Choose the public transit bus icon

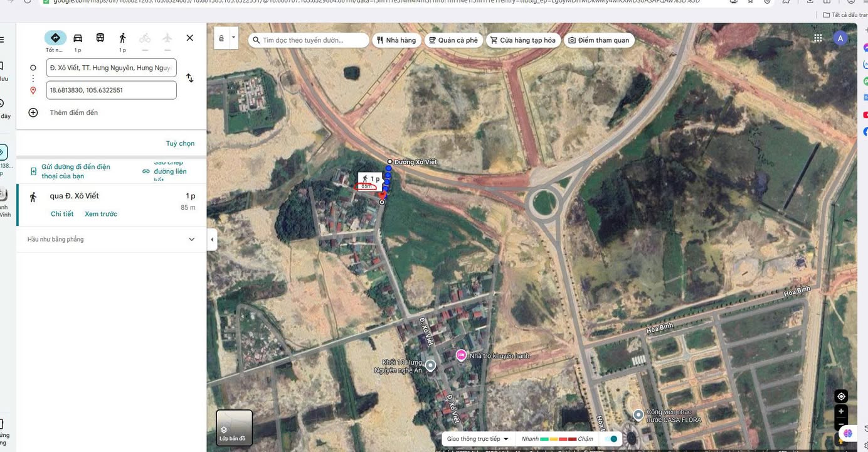coord(100,38)
